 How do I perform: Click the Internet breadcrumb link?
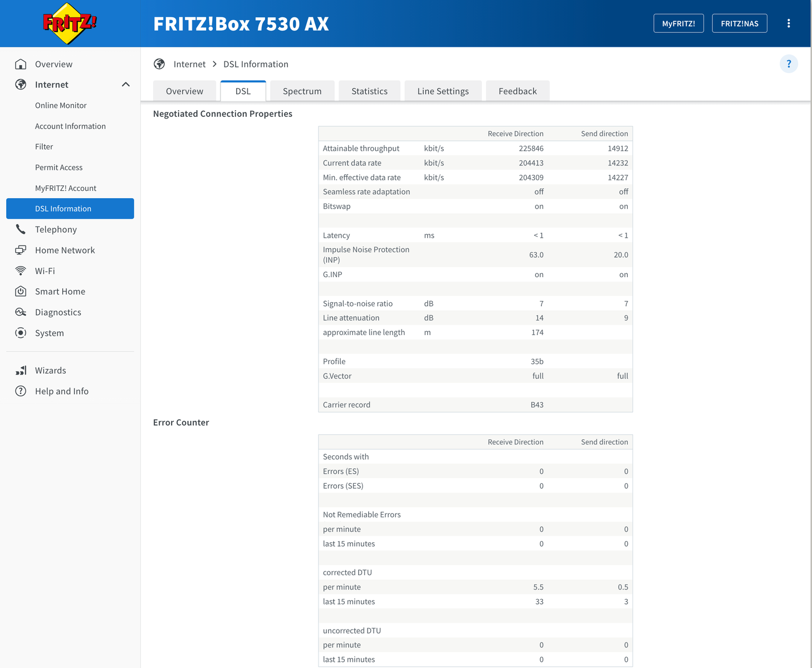click(189, 65)
